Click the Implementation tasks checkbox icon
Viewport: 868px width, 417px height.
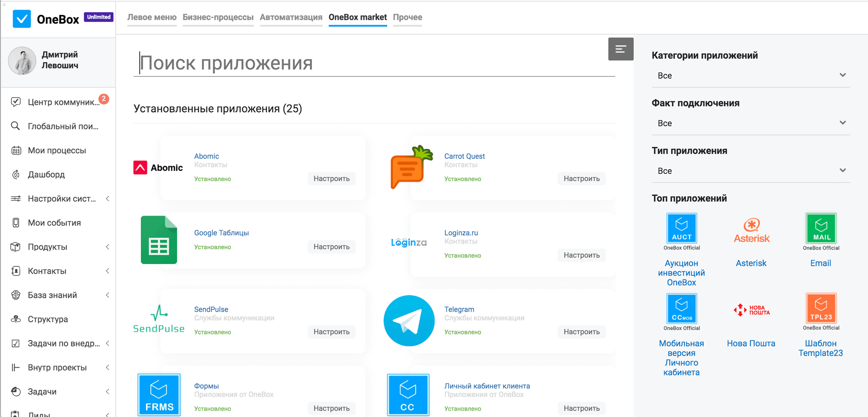tap(16, 343)
